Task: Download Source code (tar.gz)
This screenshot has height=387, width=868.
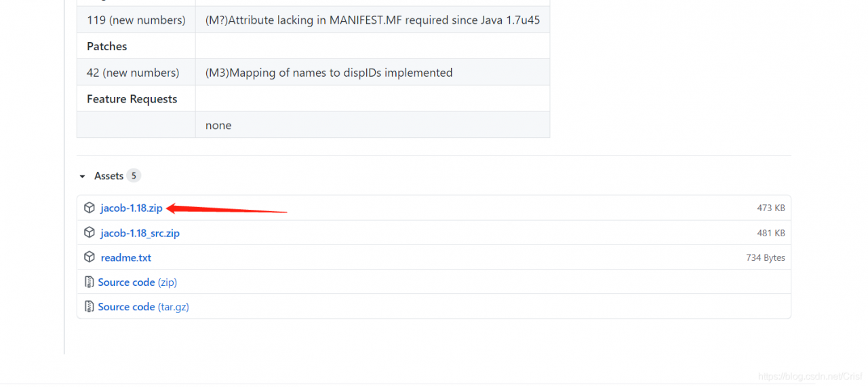Action: pyautogui.click(x=144, y=306)
